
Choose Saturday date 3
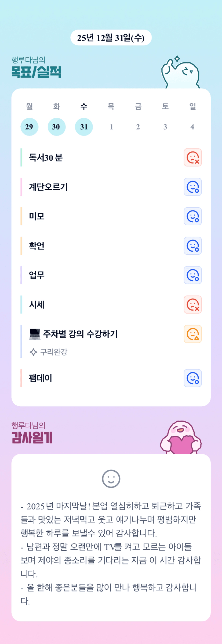(x=165, y=127)
